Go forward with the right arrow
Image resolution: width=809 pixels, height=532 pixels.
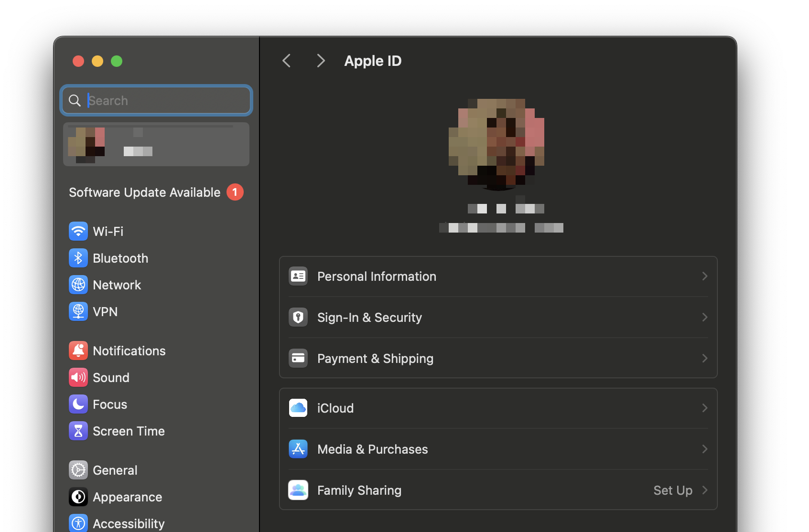(321, 61)
